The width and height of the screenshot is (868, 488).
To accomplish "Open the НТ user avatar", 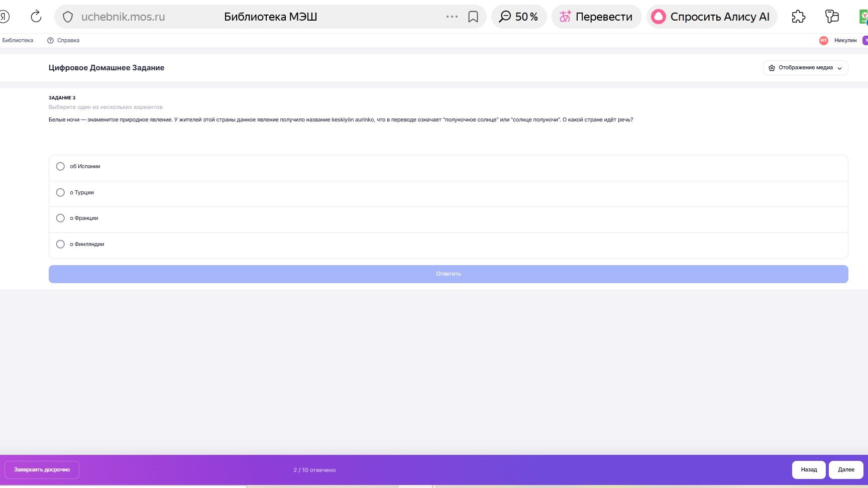I will [823, 41].
